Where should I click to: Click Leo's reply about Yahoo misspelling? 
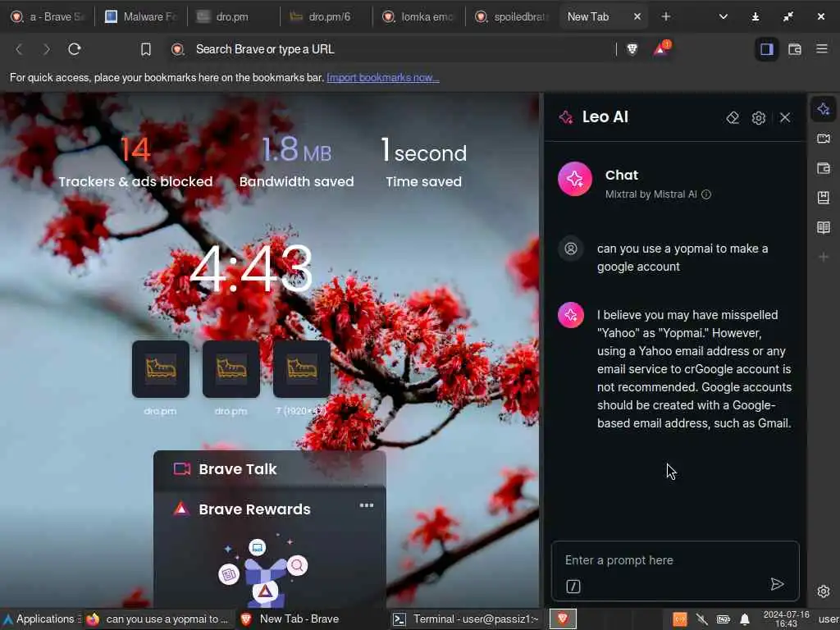[x=694, y=369]
